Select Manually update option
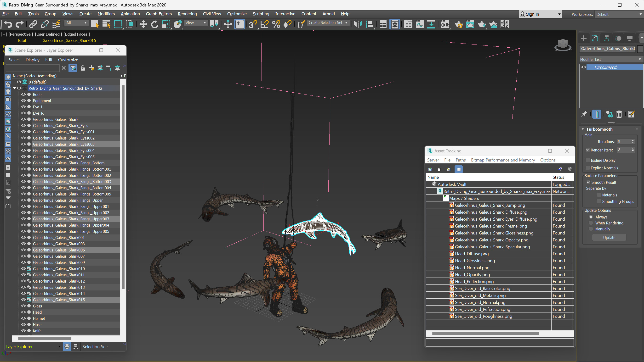Screen dimensions: 644x362 591,229
